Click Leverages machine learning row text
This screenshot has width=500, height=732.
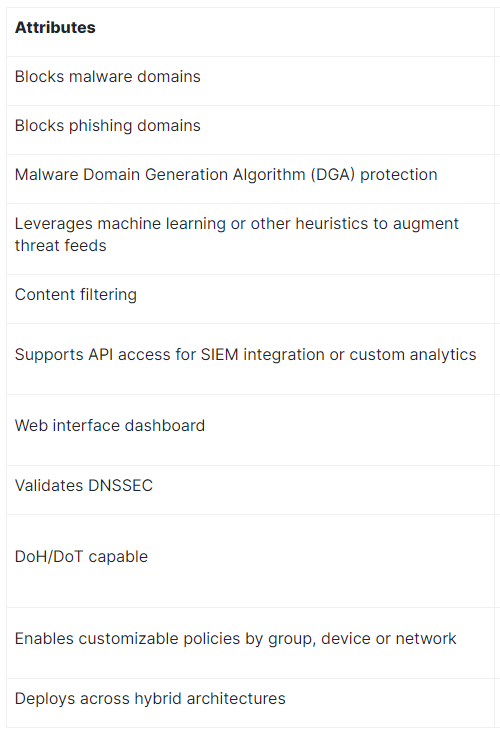(x=237, y=234)
